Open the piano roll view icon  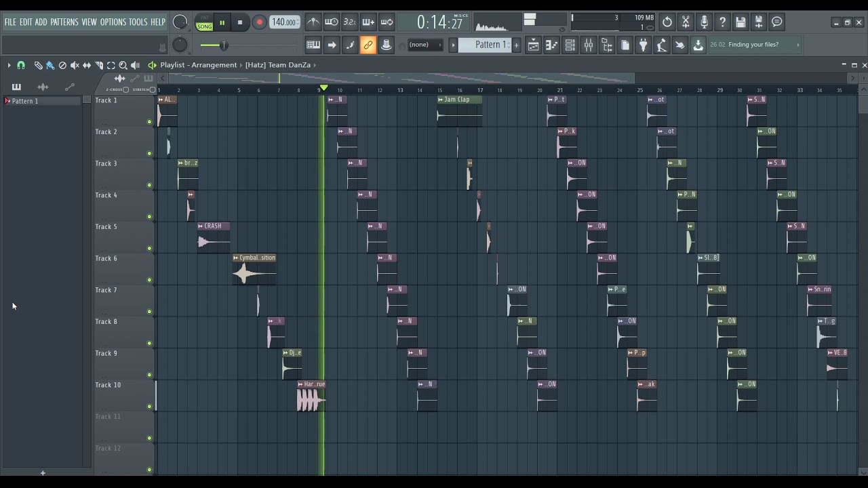pyautogui.click(x=552, y=45)
